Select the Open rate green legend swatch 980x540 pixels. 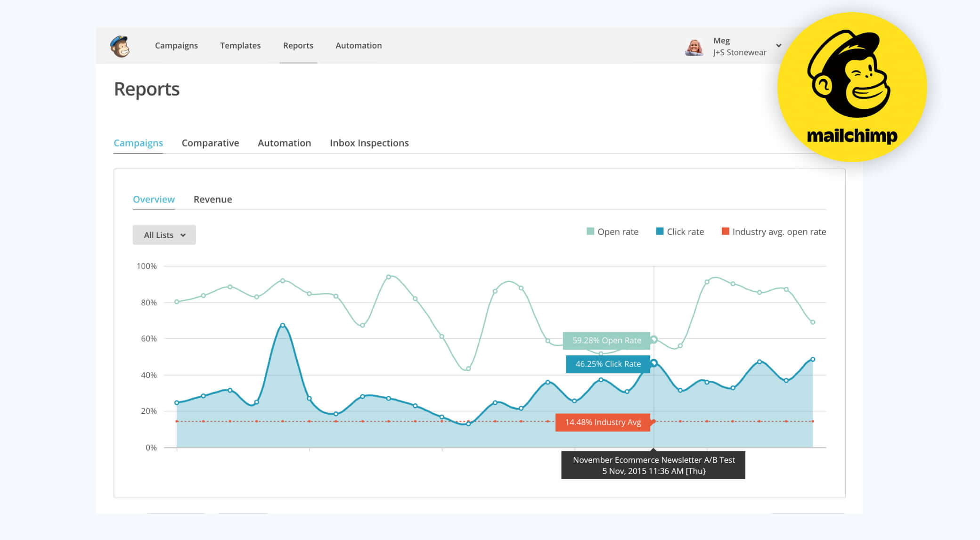(x=589, y=231)
